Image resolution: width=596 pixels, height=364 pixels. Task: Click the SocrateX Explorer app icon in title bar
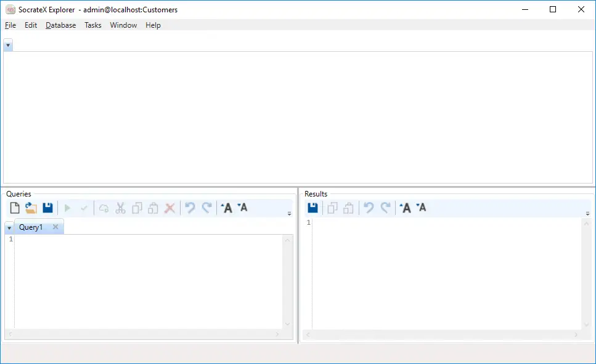[x=10, y=9]
